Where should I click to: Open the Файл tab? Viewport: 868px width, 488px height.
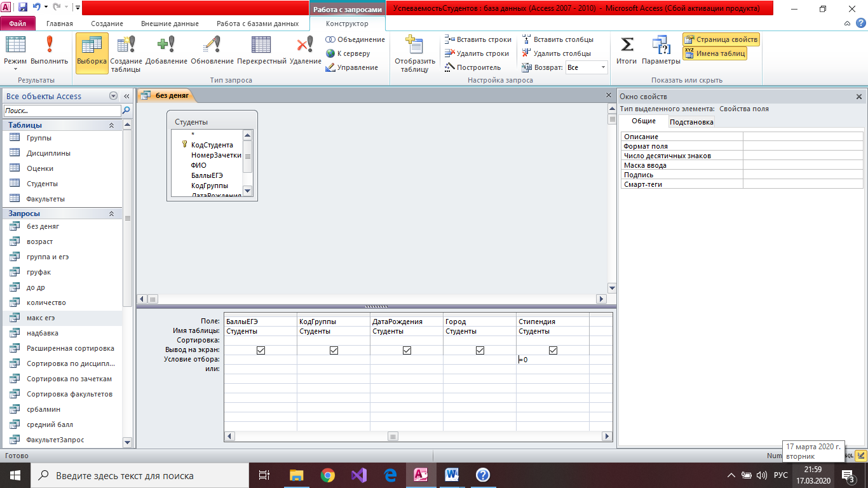click(18, 24)
